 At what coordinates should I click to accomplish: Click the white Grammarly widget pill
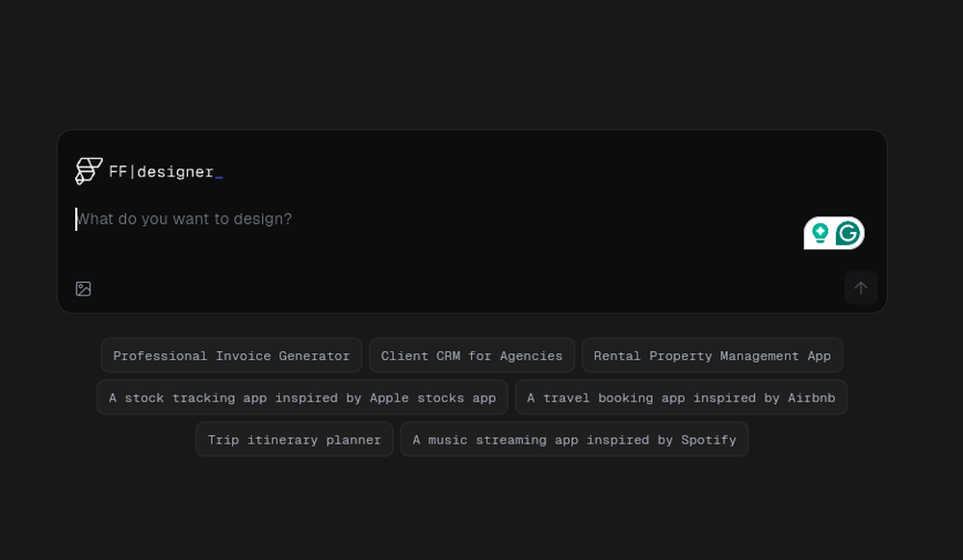coord(834,232)
